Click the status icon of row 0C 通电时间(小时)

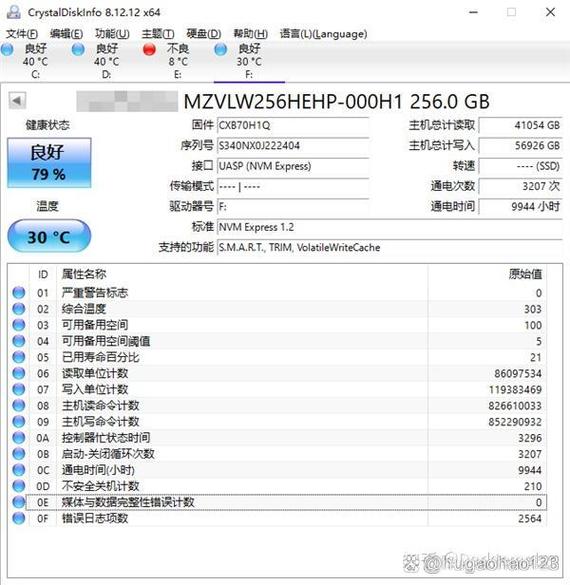tap(19, 470)
